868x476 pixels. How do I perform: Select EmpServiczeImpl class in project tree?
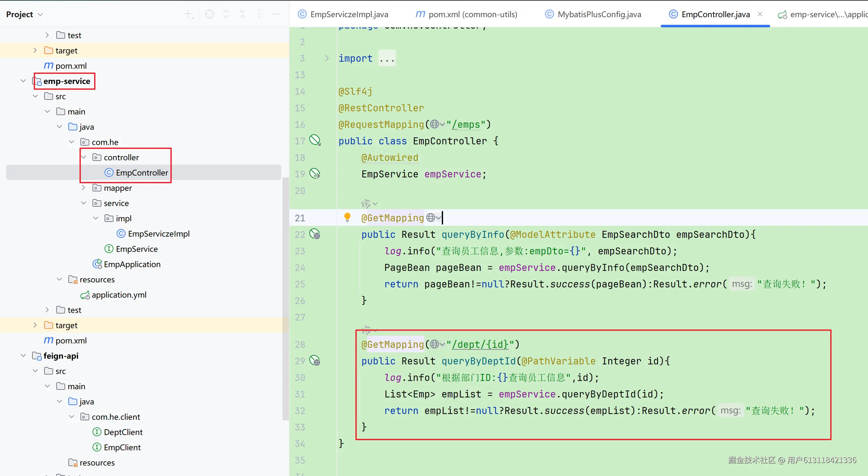click(158, 234)
